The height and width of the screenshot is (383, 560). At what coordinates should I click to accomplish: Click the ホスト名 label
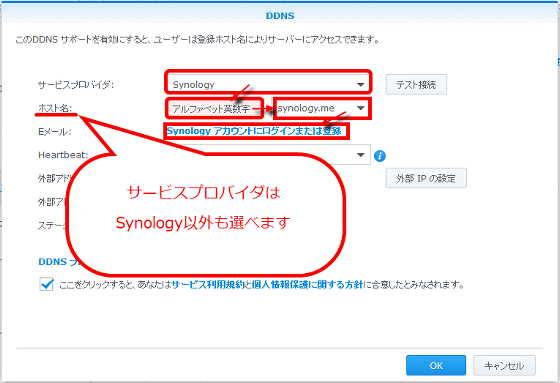[x=55, y=108]
